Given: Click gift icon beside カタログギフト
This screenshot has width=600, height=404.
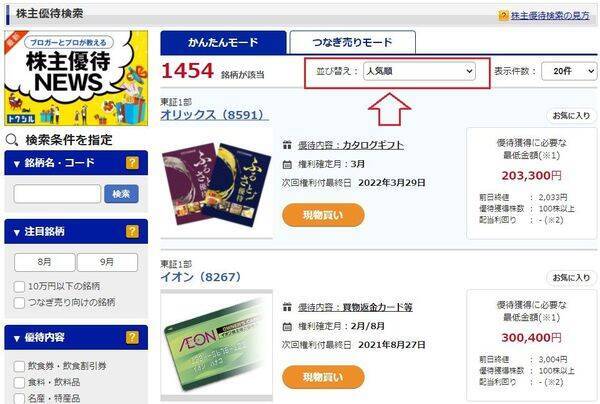Looking at the screenshot, I should click(287, 145).
